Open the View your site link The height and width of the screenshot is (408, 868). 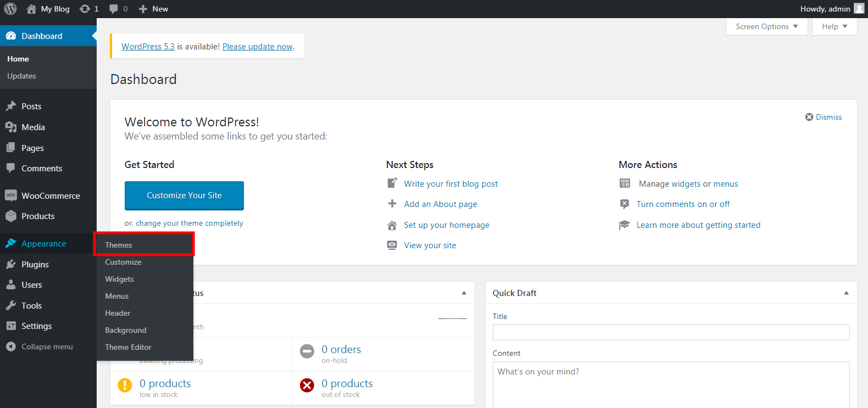(x=430, y=245)
